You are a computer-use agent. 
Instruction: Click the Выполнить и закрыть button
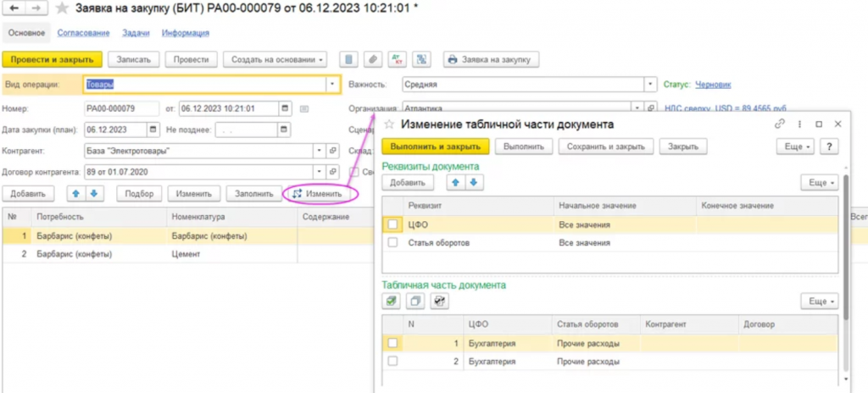tap(435, 147)
